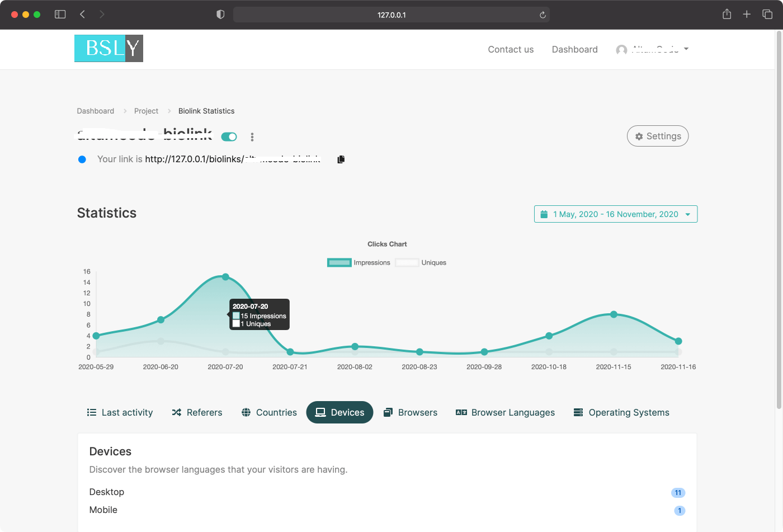This screenshot has height=532, width=783.
Task: Click the 2020-07-20 data point
Action: [x=225, y=277]
